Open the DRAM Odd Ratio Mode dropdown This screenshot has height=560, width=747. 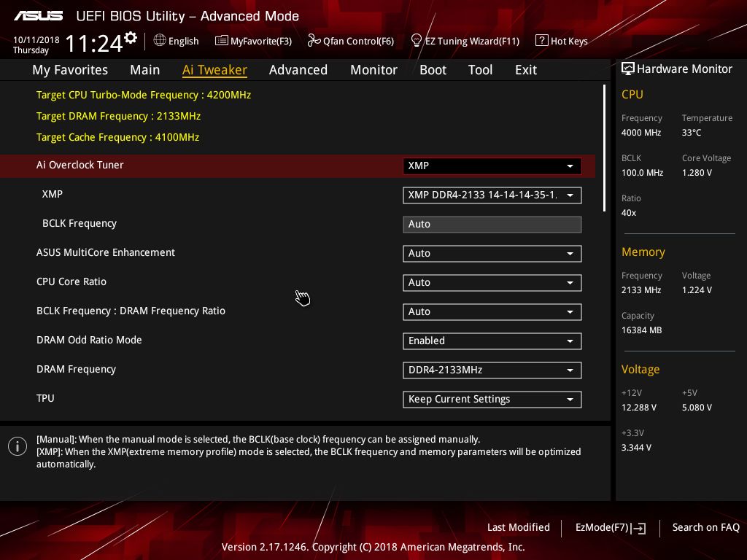coord(492,341)
